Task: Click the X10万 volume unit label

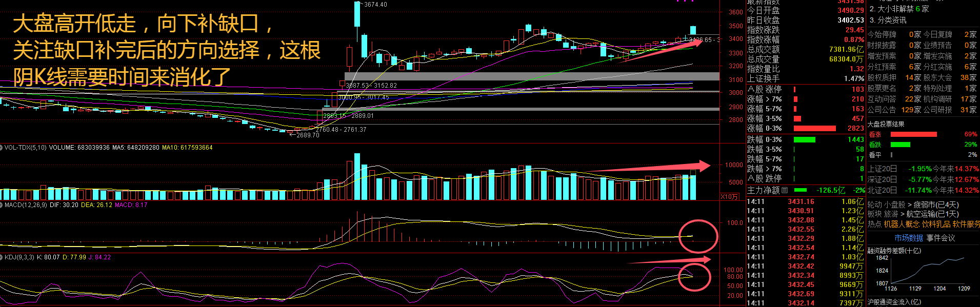Action: pos(730,197)
